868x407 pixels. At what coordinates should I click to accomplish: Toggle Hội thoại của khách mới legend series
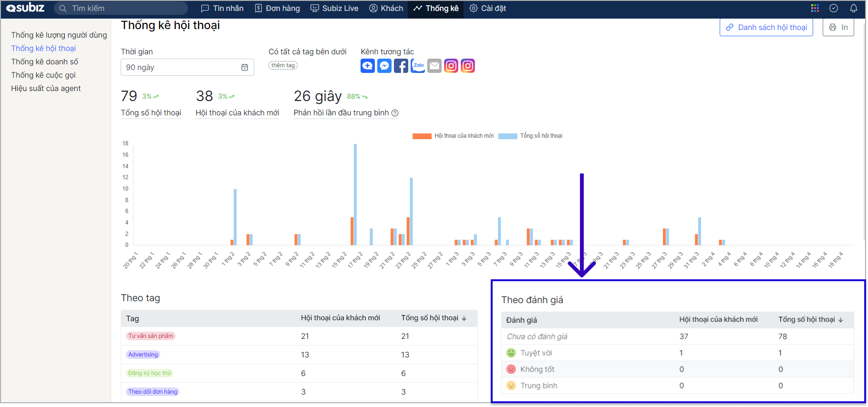[x=453, y=136]
